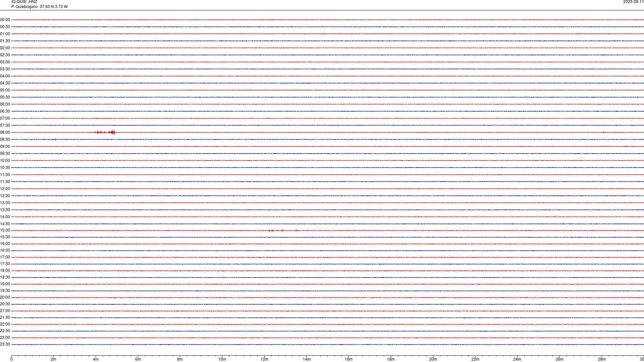644x362 pixels.
Task: Select the 09:30 time row label
Action: tap(5, 154)
